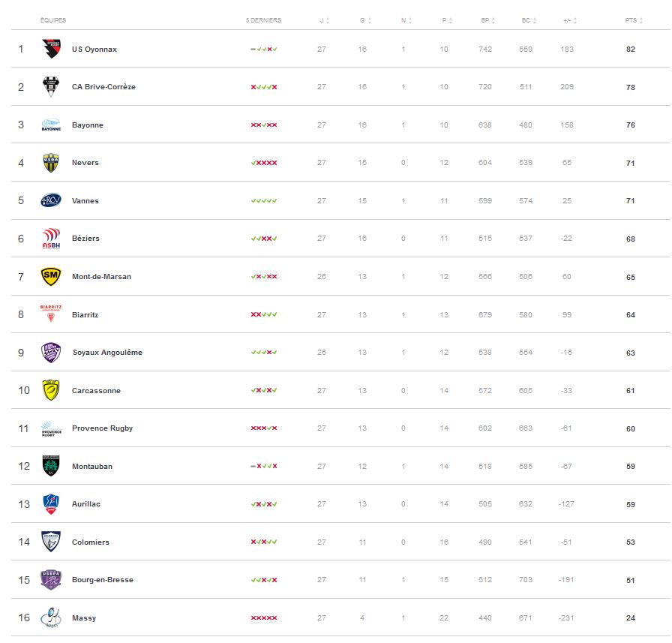672x643 pixels.
Task: Click the Béziers ASBH logo
Action: pyautogui.click(x=51, y=239)
